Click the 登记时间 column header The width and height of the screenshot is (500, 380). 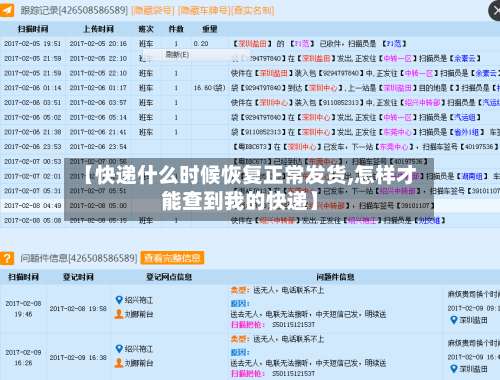coord(78,277)
